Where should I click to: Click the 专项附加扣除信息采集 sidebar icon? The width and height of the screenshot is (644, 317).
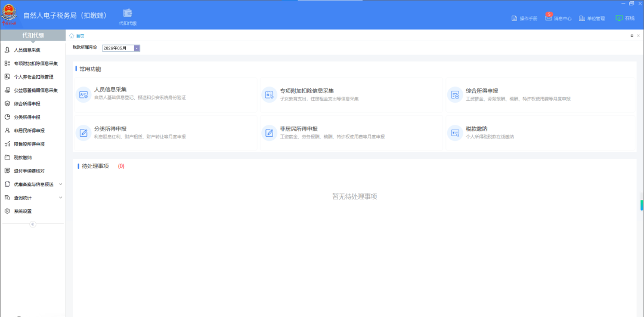point(7,63)
